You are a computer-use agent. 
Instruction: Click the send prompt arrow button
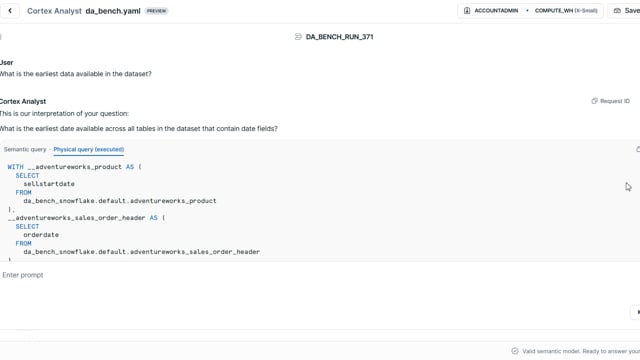(637, 312)
